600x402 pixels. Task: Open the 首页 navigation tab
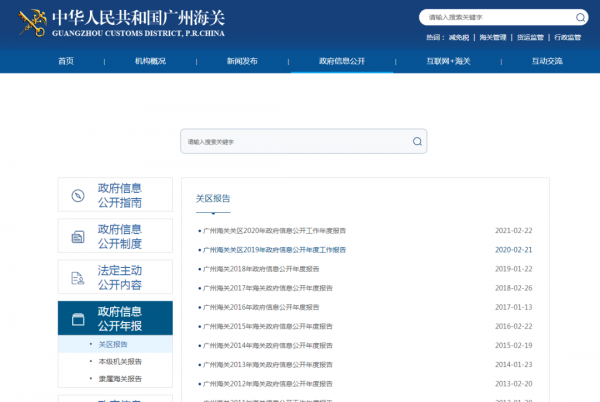point(66,61)
